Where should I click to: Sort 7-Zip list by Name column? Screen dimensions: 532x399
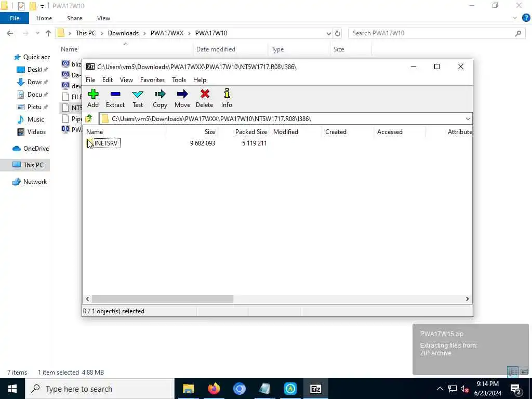click(124, 132)
